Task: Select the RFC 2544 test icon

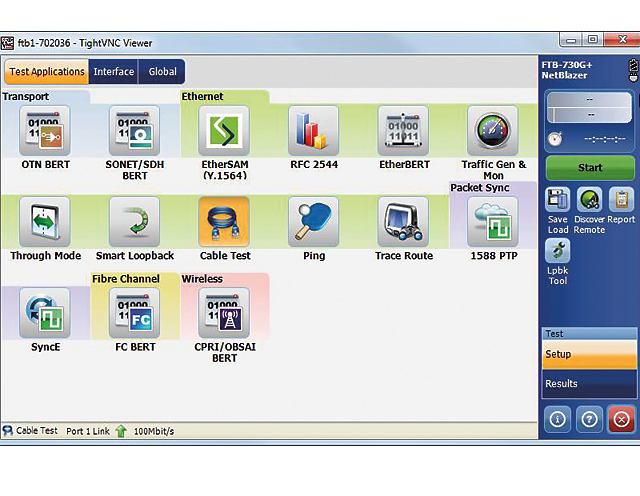Action: [313, 131]
